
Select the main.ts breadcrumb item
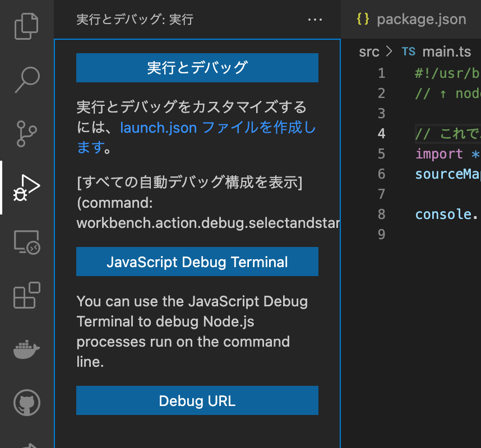tap(446, 52)
